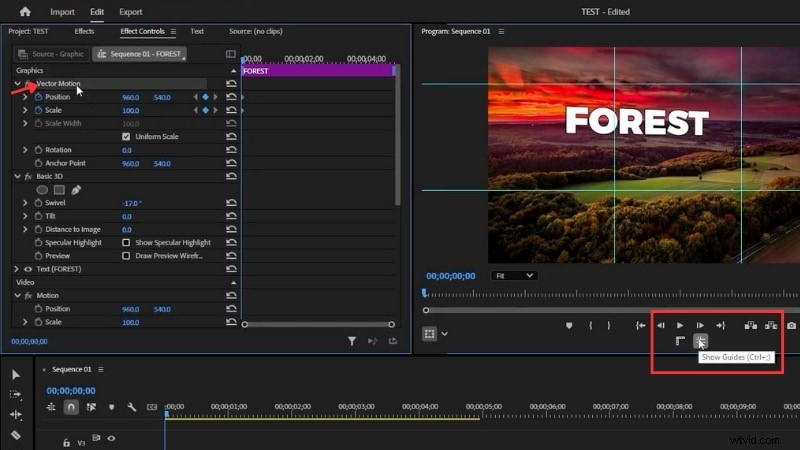The height and width of the screenshot is (450, 800).
Task: Open the Effects panel tab
Action: click(84, 31)
